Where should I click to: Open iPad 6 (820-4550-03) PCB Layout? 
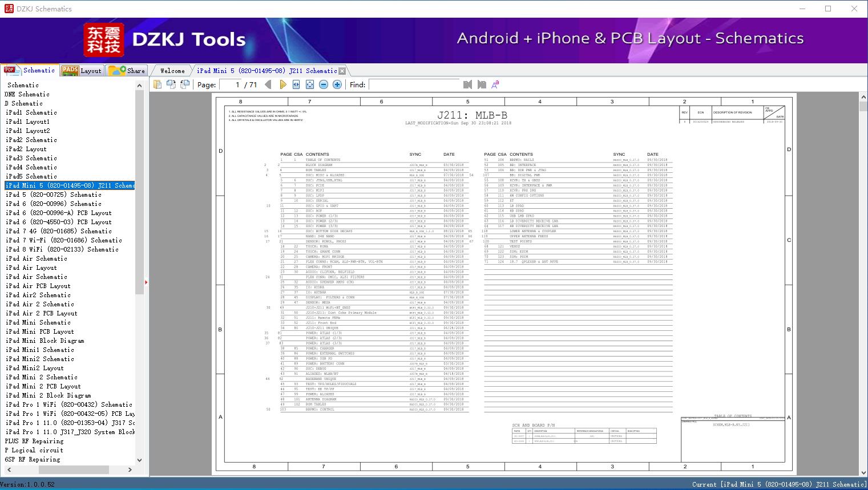pyautogui.click(x=59, y=222)
